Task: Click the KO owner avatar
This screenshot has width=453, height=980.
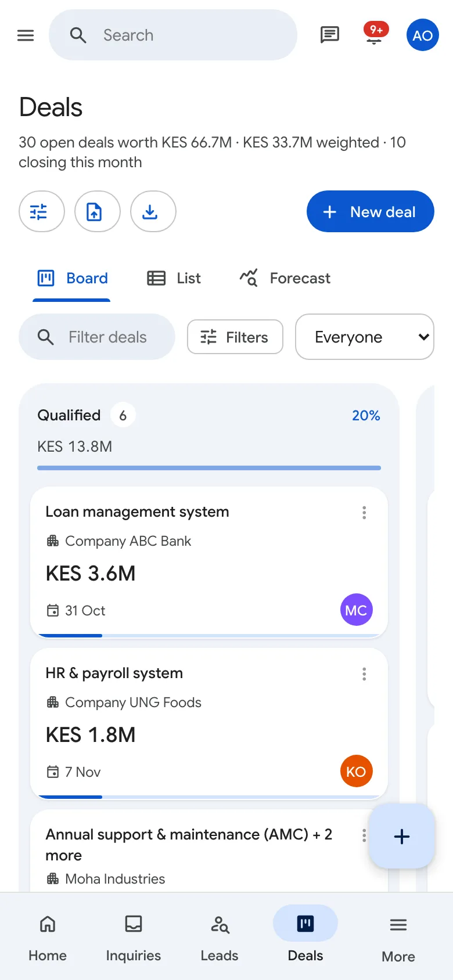Action: coord(357,771)
